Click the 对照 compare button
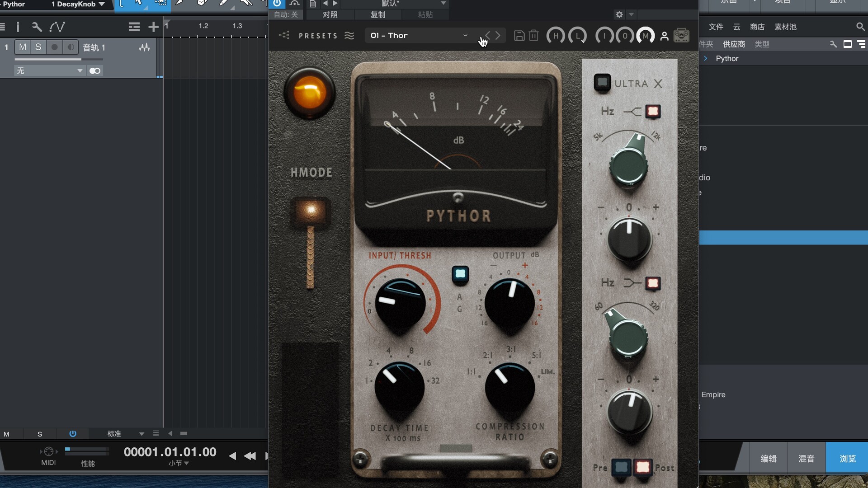Image resolution: width=868 pixels, height=488 pixels. [330, 14]
